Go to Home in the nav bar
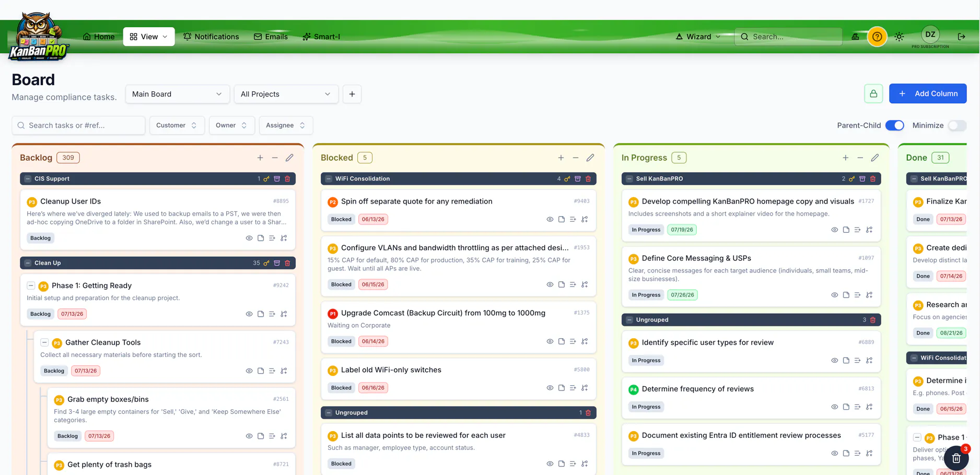The height and width of the screenshot is (475, 980). [99, 37]
